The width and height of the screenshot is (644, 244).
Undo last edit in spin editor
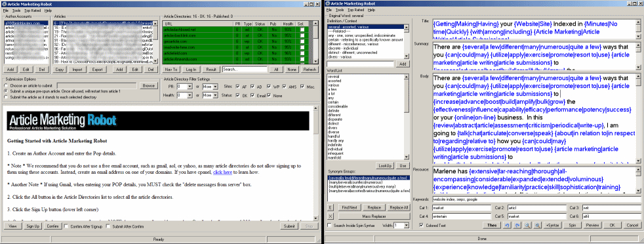506,225
